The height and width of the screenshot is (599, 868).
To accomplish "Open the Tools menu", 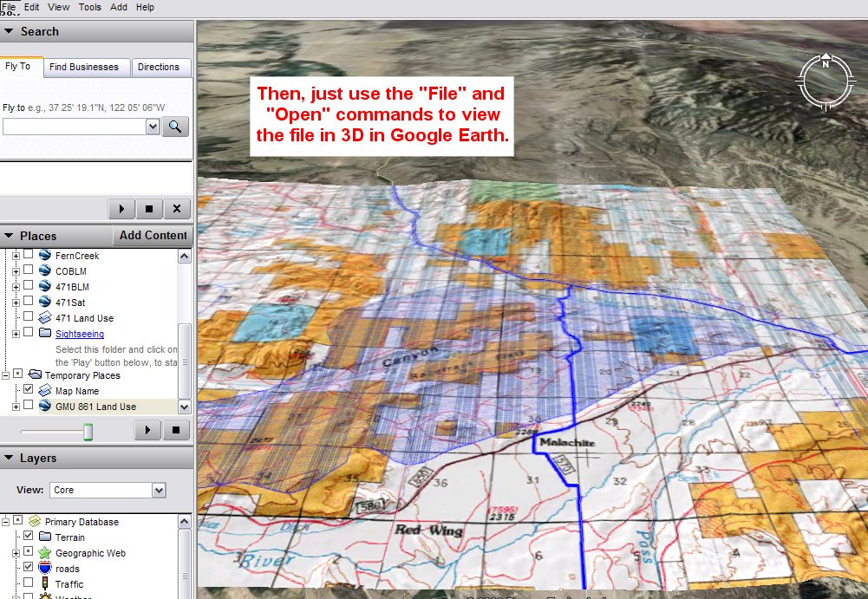I will pos(89,7).
